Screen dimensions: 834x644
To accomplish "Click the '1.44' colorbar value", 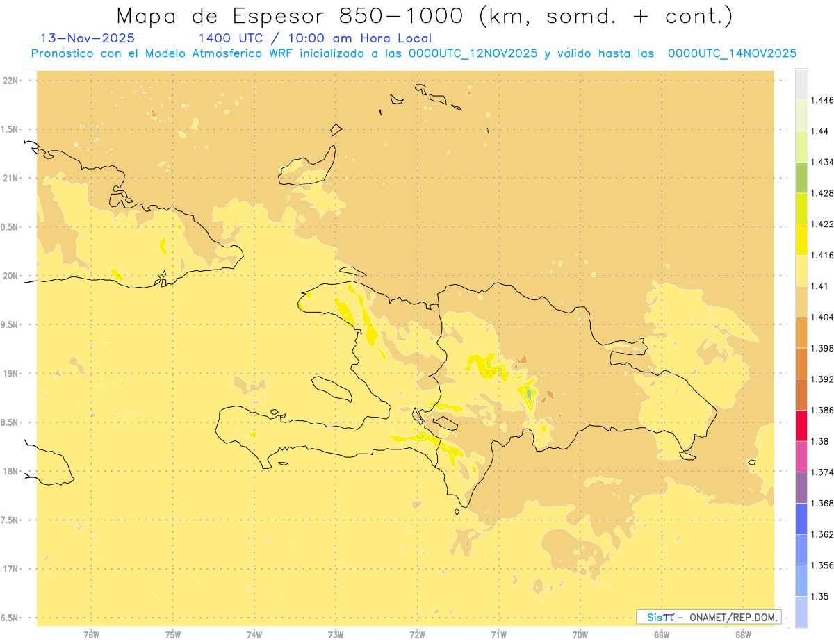I will (x=820, y=131).
